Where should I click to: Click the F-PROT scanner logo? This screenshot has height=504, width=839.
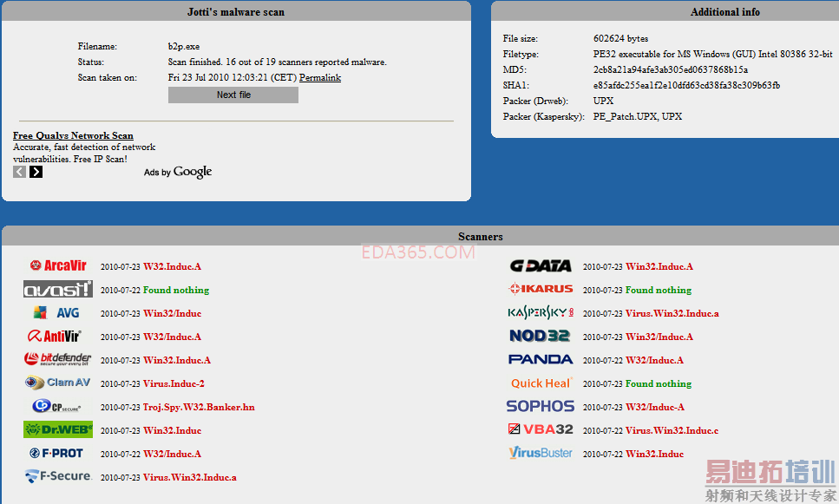[56, 453]
